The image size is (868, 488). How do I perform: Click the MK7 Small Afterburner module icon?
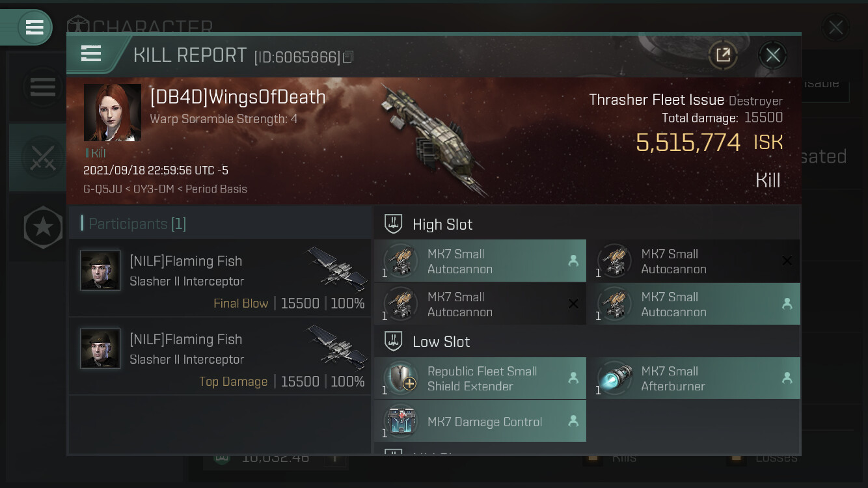pos(615,379)
